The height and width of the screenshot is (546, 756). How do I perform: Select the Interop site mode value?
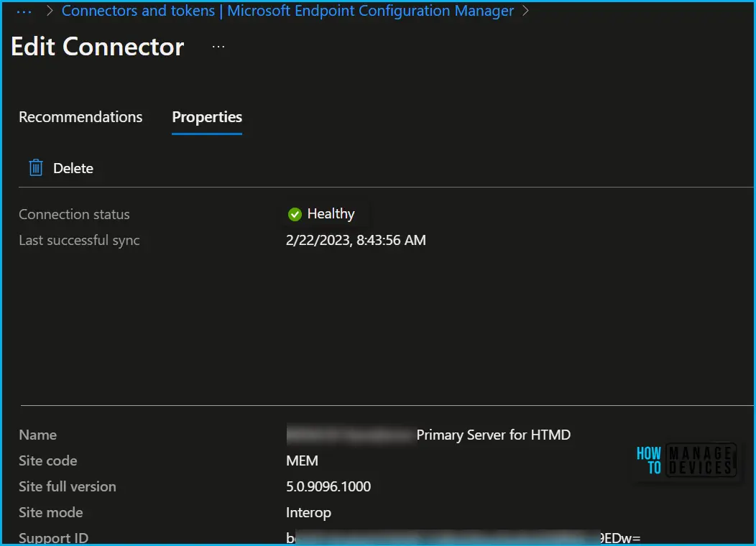point(308,513)
